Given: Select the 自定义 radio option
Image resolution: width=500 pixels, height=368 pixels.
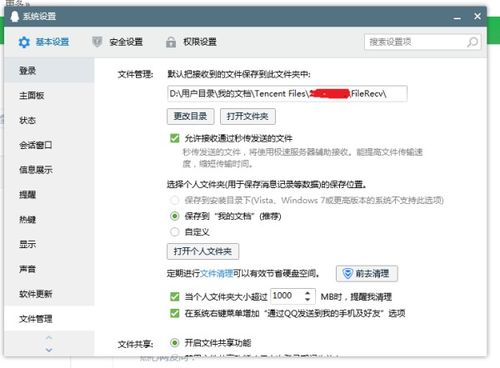Looking at the screenshot, I should coord(175,232).
